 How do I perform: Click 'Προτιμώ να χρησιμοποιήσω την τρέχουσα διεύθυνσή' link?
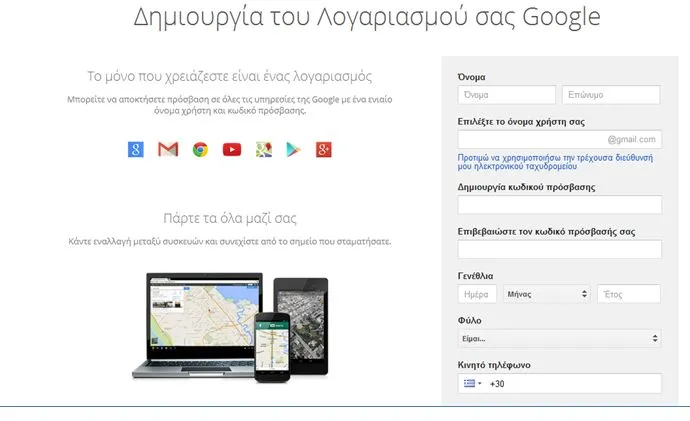coord(555,162)
